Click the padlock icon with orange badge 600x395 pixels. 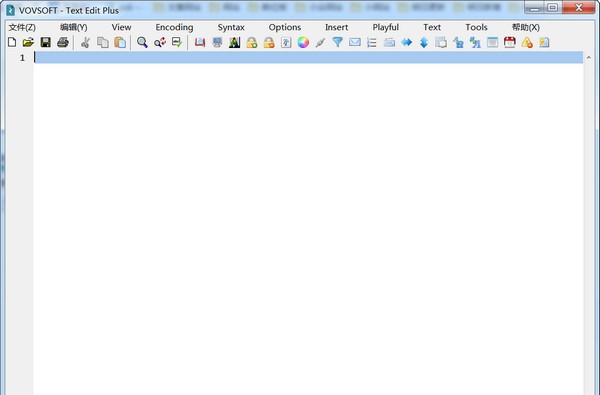(269, 42)
